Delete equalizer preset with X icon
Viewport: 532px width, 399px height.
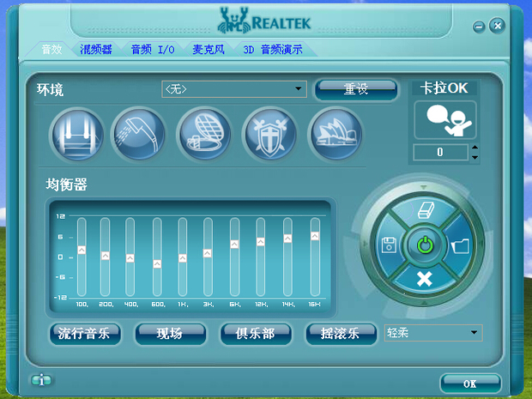pyautogui.click(x=424, y=279)
